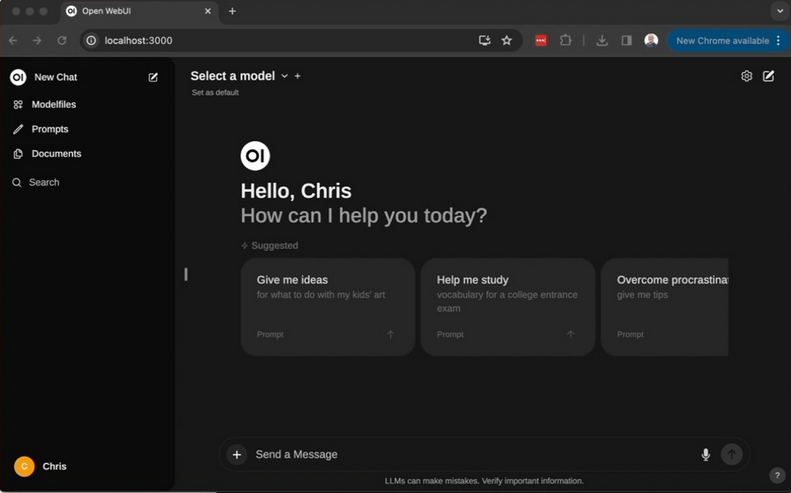Reload the page with refresh icon
This screenshot has width=791, height=493.
point(62,40)
